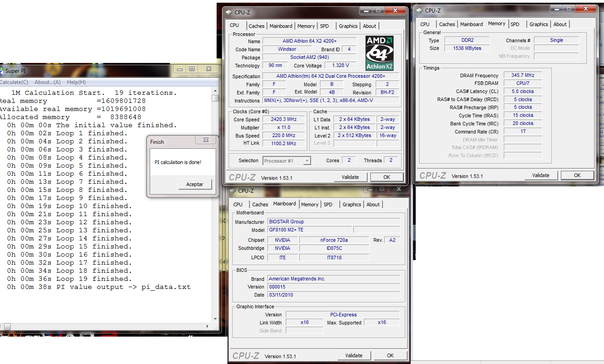Click Aceptar in the Finish dialog
604x364 pixels.
tap(195, 184)
